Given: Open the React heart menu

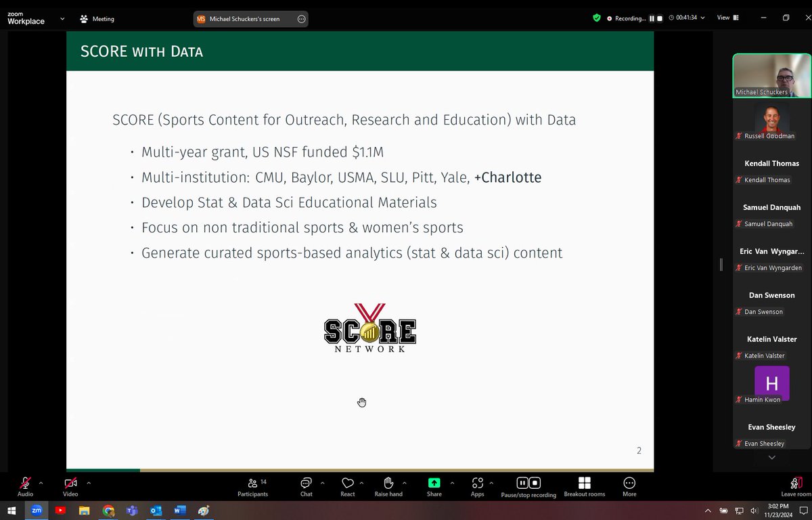Looking at the screenshot, I should 348,486.
